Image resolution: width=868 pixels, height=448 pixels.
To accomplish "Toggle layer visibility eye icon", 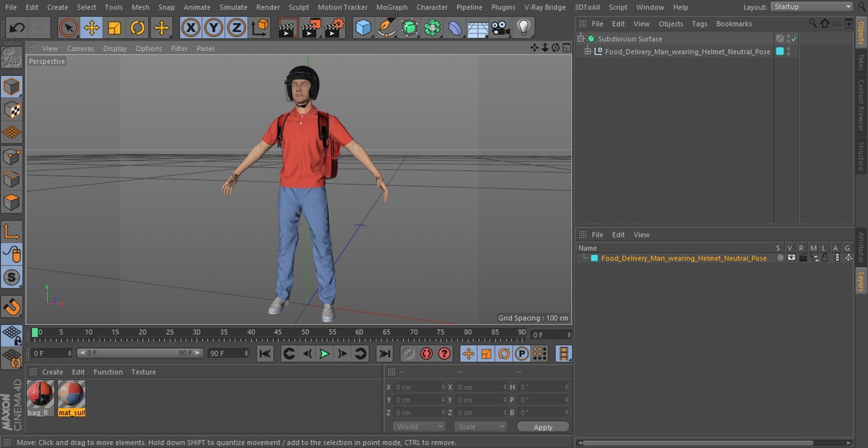I will point(792,258).
